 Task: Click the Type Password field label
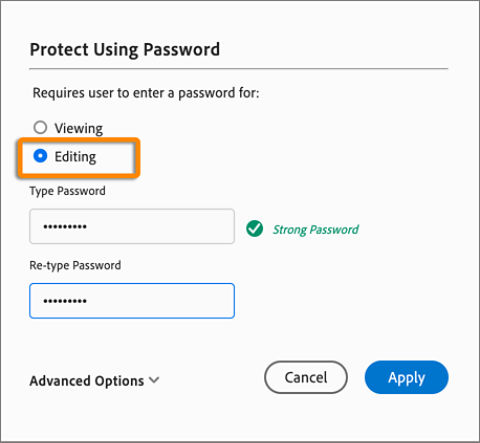(x=68, y=191)
